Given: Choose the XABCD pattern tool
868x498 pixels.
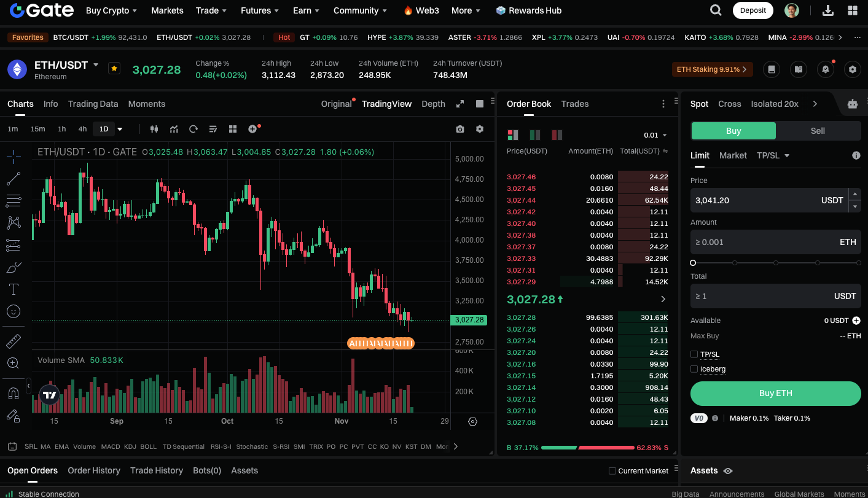Looking at the screenshot, I should (x=14, y=222).
